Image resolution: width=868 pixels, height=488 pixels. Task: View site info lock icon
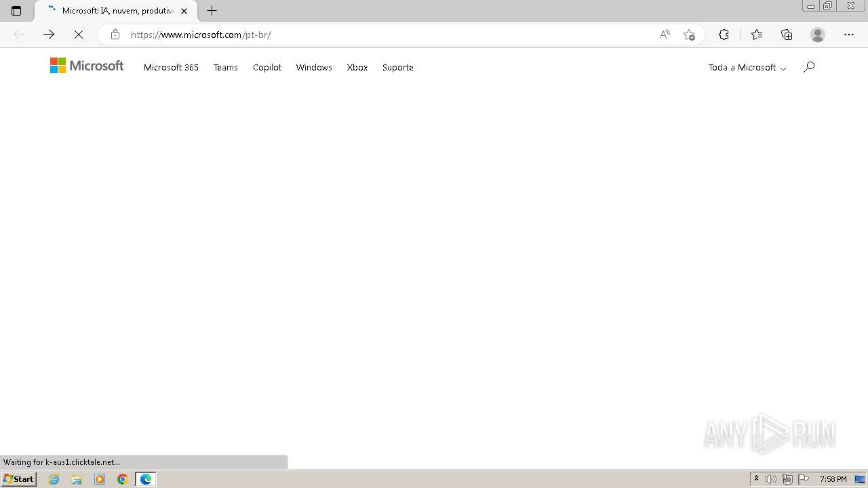coord(115,35)
